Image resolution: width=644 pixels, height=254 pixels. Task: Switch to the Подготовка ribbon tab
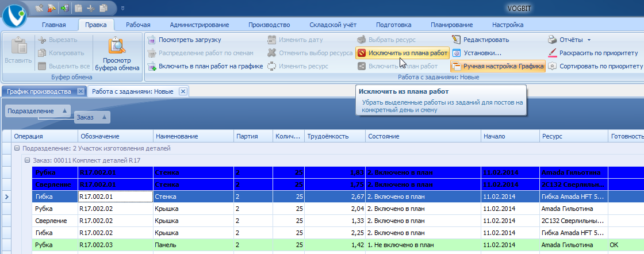click(x=393, y=25)
